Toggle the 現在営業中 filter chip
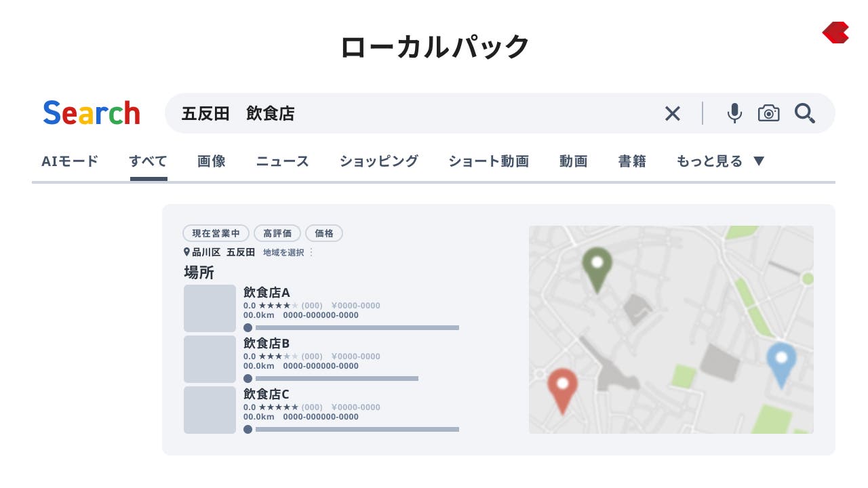The image size is (868, 488). (x=216, y=233)
